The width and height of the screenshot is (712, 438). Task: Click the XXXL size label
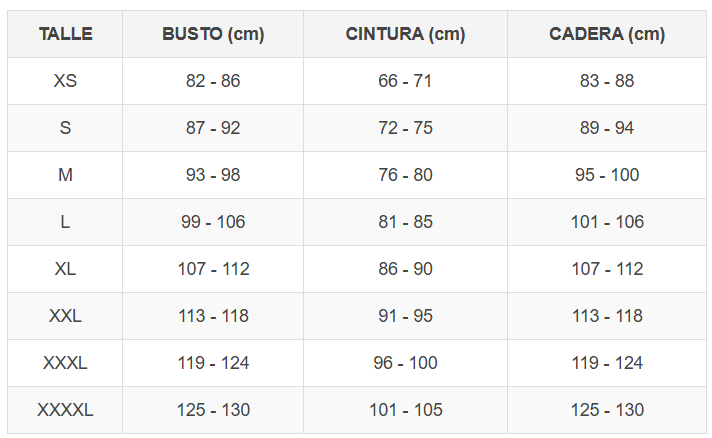pyautogui.click(x=65, y=363)
